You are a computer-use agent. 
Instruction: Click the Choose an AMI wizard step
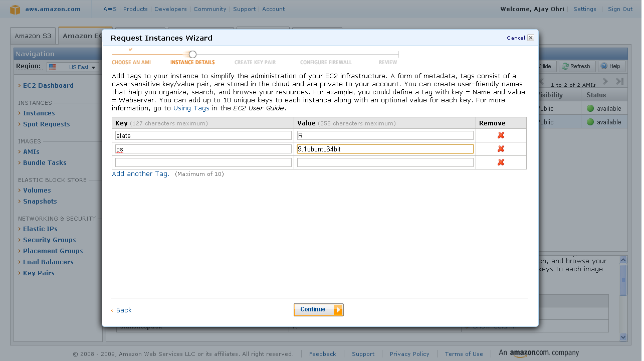coord(131,62)
